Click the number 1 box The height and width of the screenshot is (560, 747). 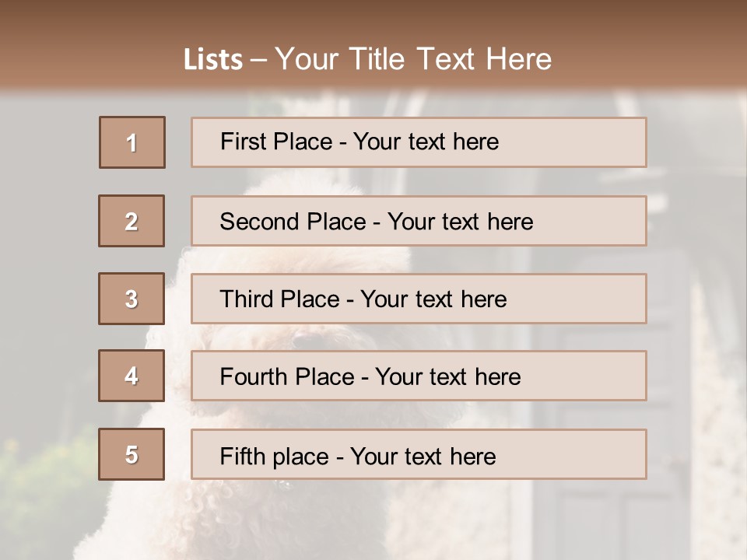[132, 142]
